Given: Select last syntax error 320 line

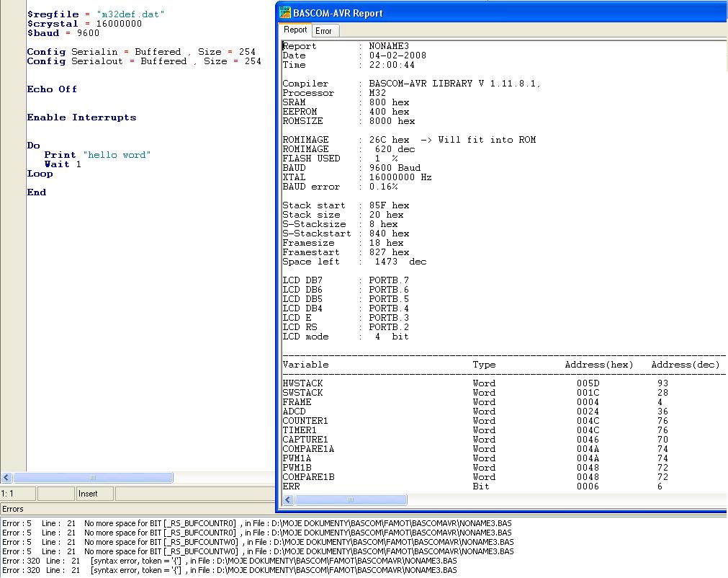Looking at the screenshot, I should tap(230, 570).
